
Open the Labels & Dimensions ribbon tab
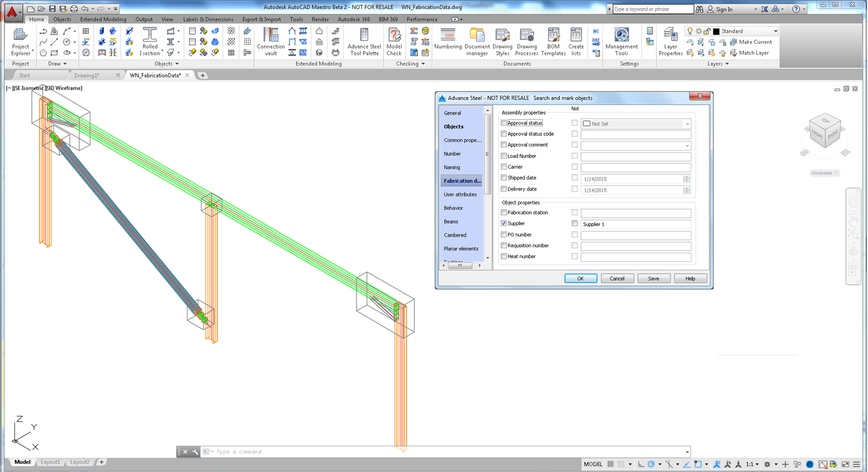pos(208,19)
